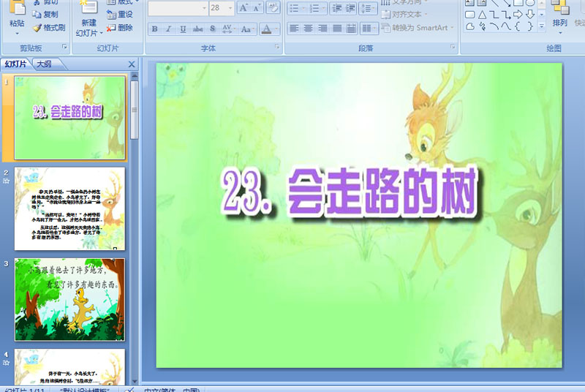Select the slide 2 thumbnail

[69, 208]
